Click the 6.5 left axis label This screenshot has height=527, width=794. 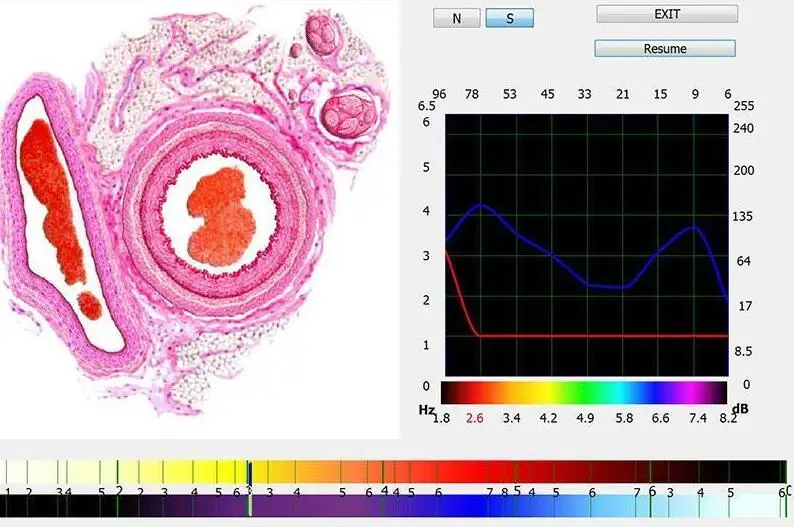click(x=426, y=106)
